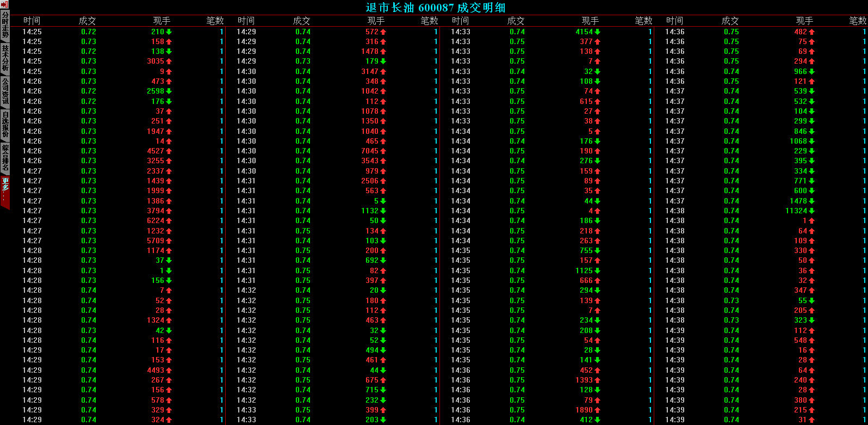Click the red up arrow beside volume 6224

pyautogui.click(x=169, y=220)
